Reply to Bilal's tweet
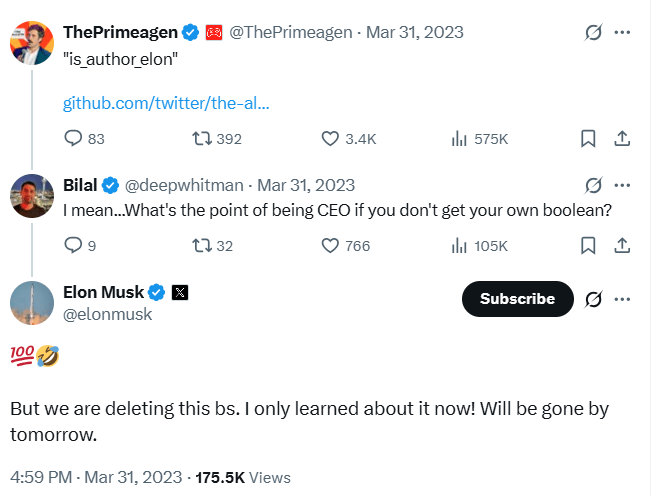Image resolution: width=653 pixels, height=496 pixels. click(x=73, y=245)
